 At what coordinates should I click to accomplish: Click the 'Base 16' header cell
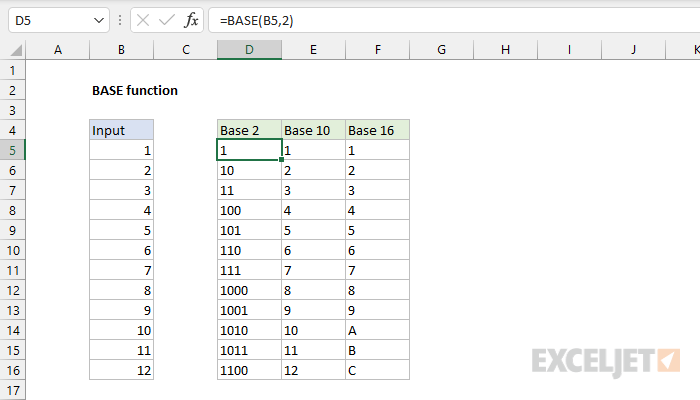pyautogui.click(x=378, y=130)
